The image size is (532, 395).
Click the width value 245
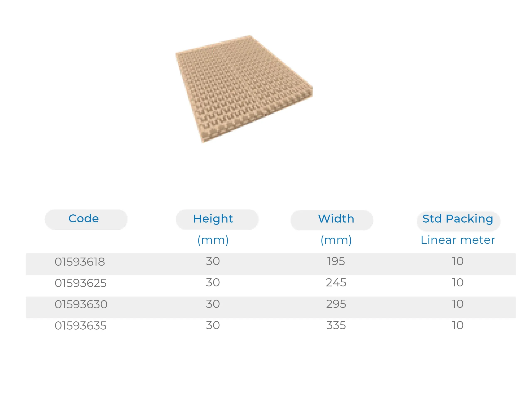tap(336, 283)
